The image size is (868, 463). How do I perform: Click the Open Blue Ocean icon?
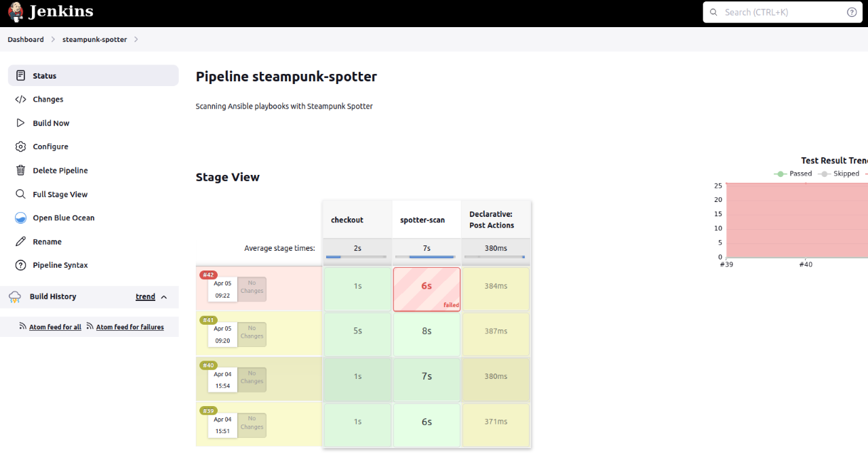click(20, 218)
